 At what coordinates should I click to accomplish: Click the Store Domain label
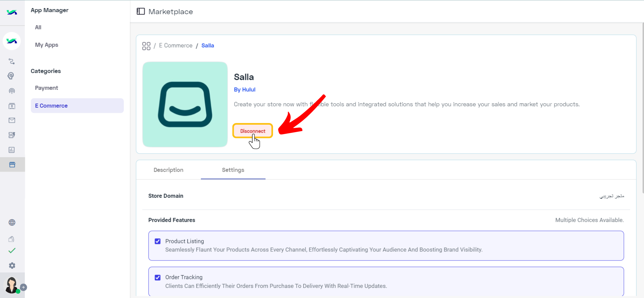point(166,196)
